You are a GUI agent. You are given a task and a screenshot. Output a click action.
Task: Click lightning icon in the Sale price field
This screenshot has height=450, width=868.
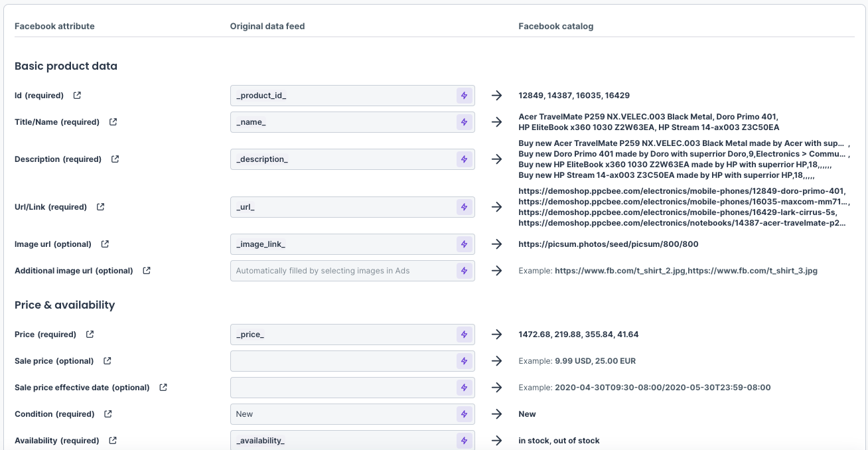pos(464,361)
